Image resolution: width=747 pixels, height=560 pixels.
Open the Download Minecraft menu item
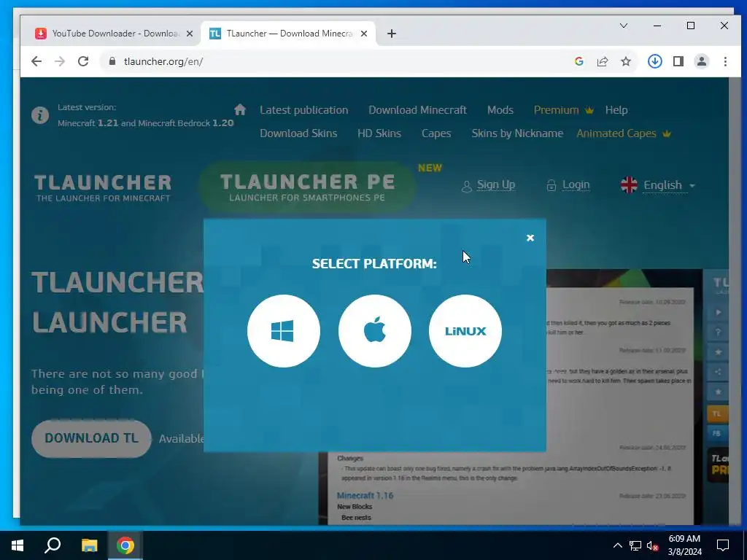[x=417, y=110]
